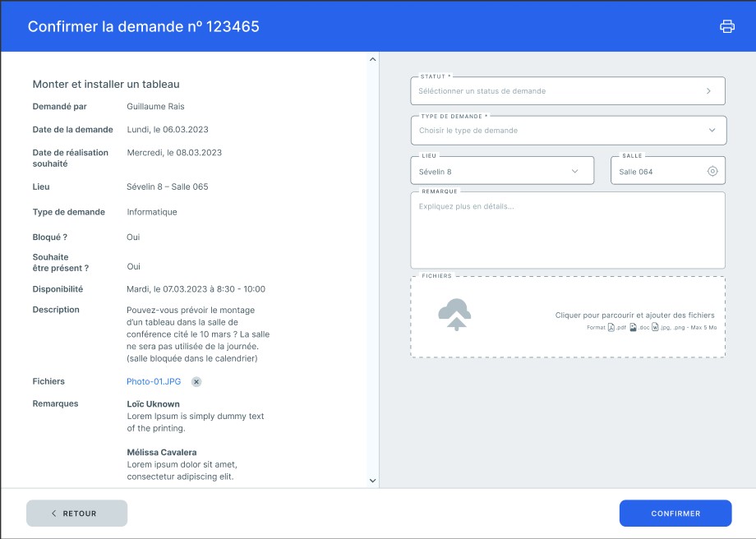This screenshot has height=539, width=756.
Task: Open the Statut dropdown placeholder text
Action: 482,91
